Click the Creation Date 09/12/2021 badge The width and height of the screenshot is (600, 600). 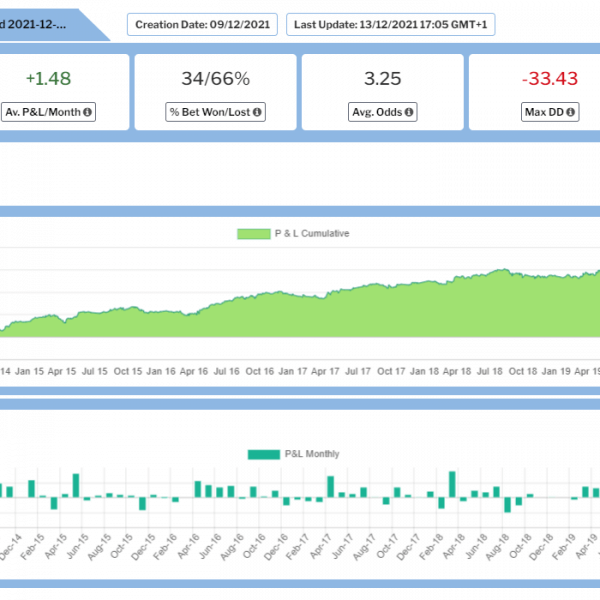coord(203,24)
